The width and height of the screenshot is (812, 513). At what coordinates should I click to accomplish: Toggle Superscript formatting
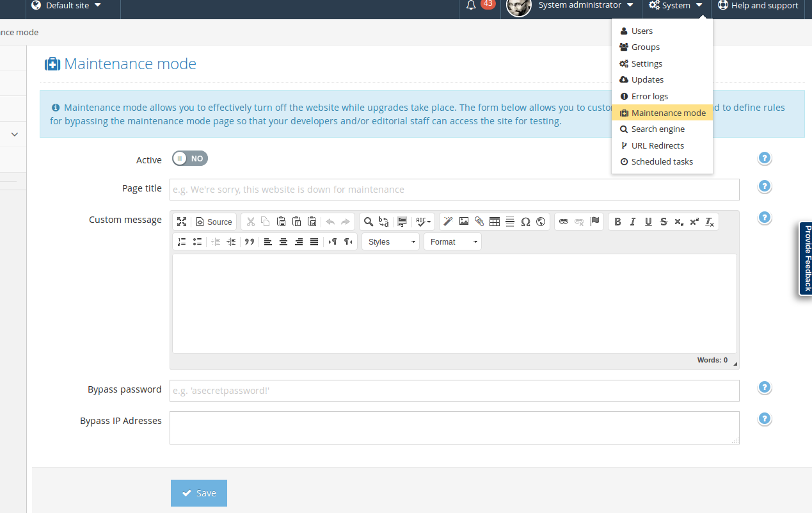[694, 222]
